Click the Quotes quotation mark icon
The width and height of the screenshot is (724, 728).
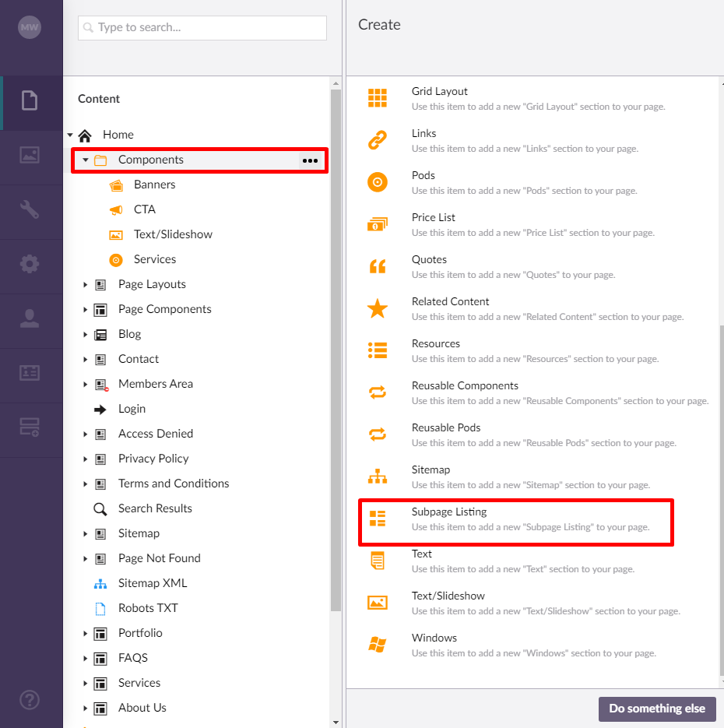click(378, 266)
